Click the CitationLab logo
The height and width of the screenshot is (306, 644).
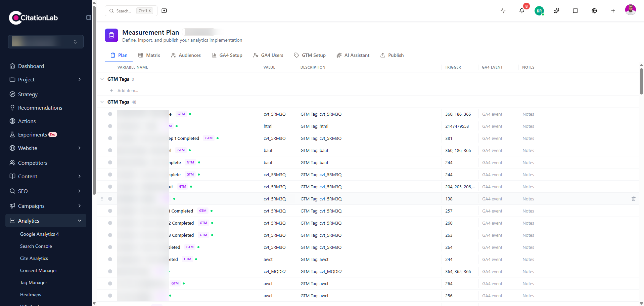coord(33,18)
